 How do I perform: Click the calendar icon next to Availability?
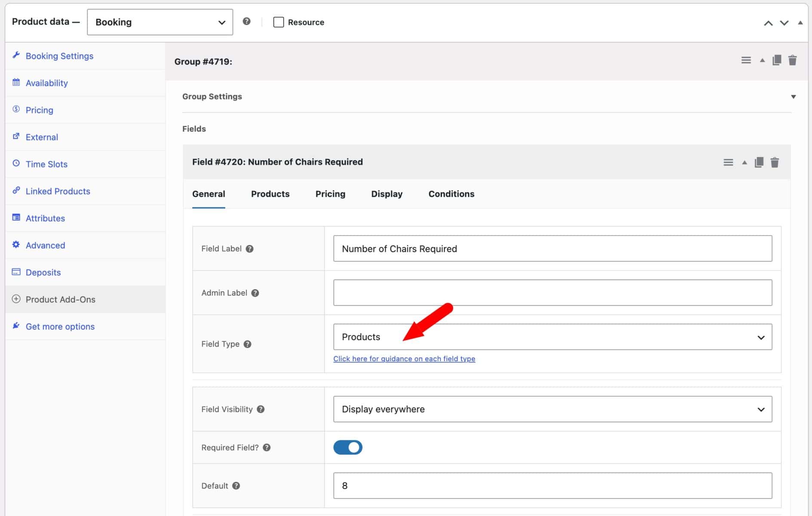point(16,82)
